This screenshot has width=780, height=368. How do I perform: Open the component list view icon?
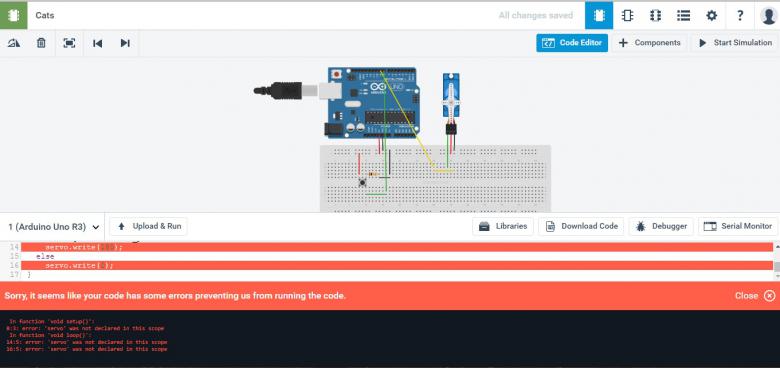click(x=683, y=15)
